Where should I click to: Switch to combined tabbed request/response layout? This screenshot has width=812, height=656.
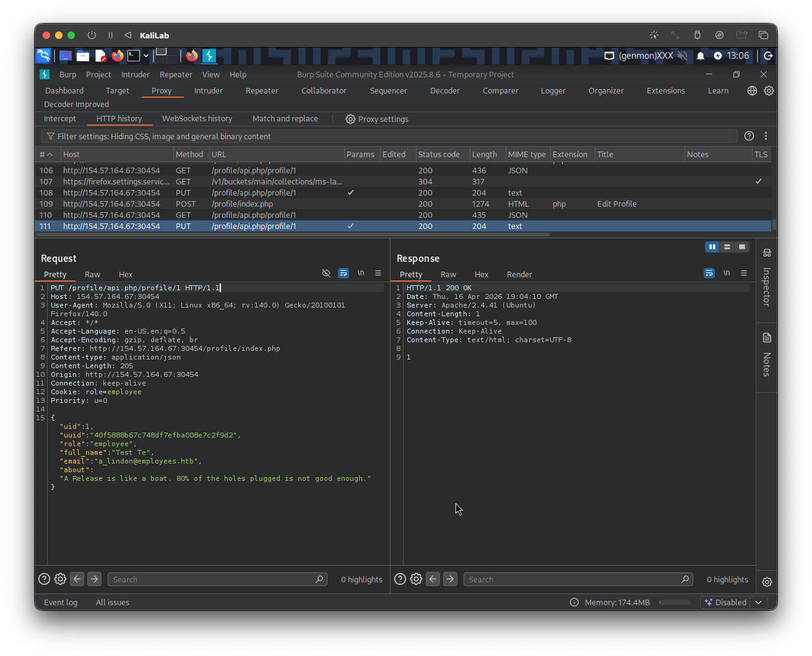pyautogui.click(x=742, y=247)
